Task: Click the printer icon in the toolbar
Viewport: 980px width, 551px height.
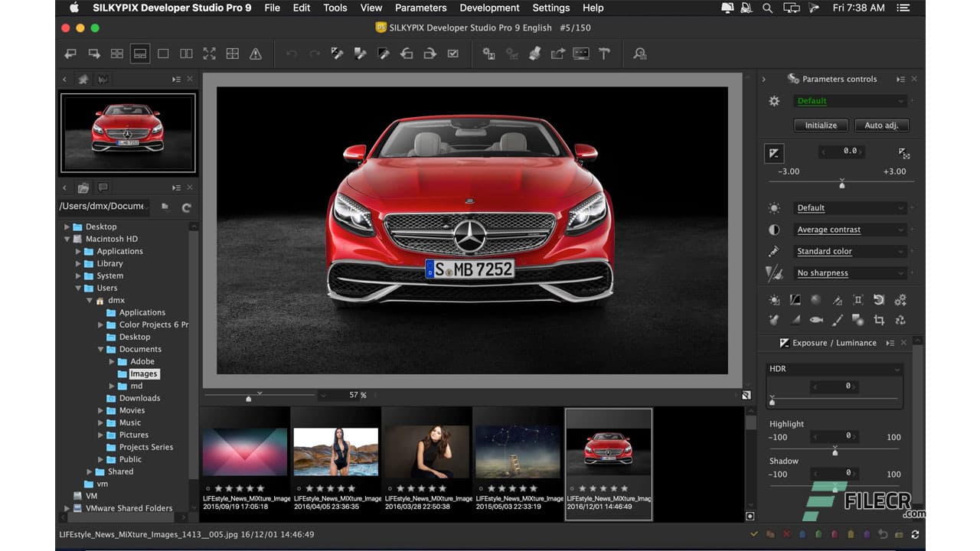Action: click(x=534, y=54)
